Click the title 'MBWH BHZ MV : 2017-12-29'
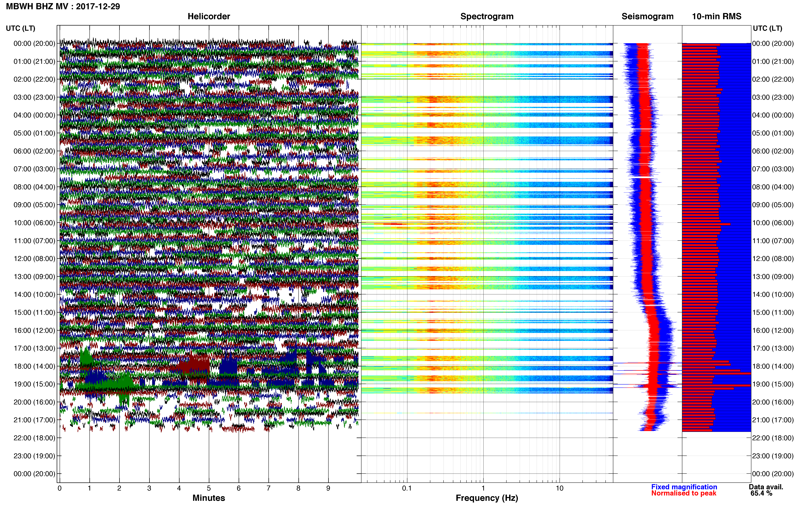The width and height of the screenshot is (812, 508). (63, 6)
